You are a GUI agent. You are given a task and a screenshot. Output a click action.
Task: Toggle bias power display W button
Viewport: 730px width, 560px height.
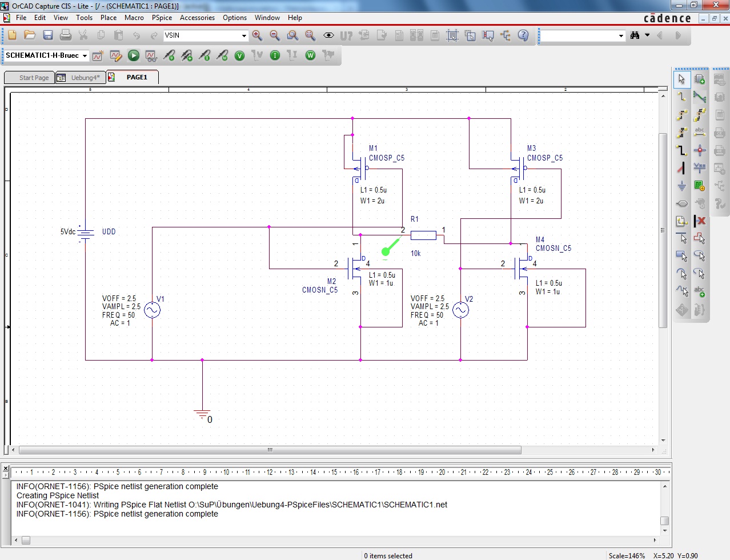point(311,55)
